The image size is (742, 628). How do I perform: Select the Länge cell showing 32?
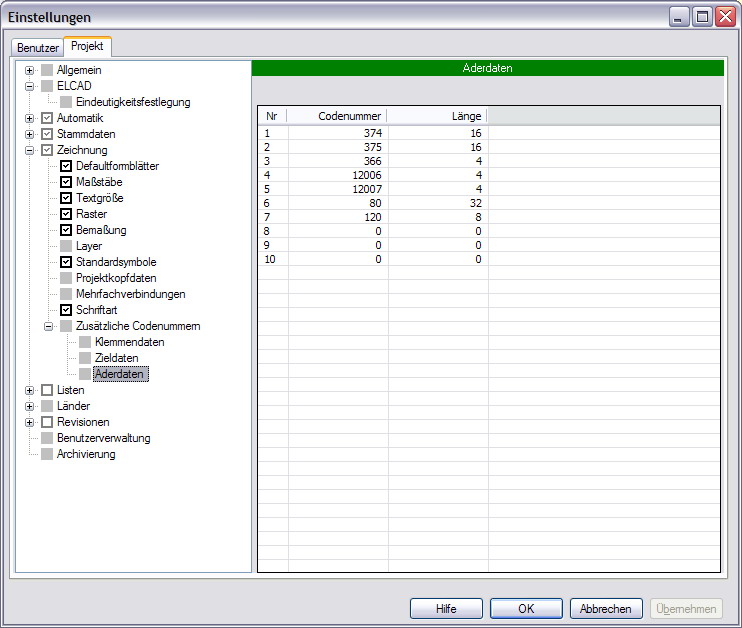click(438, 203)
